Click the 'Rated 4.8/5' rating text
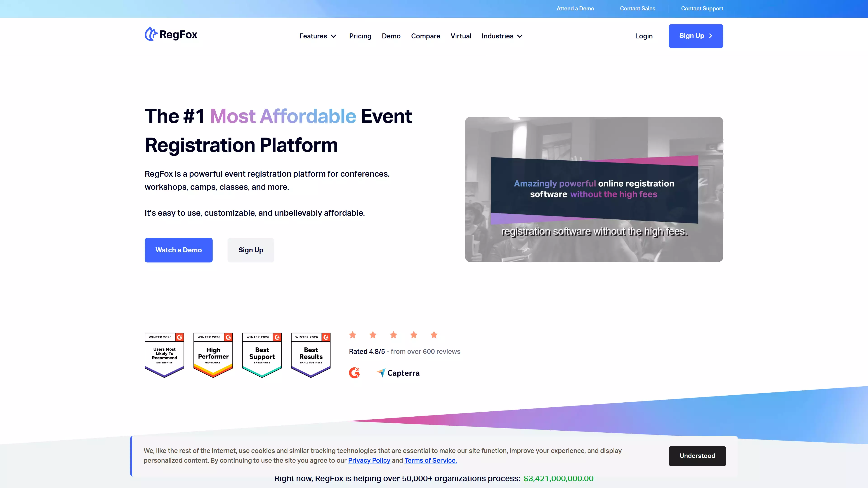The width and height of the screenshot is (868, 488). click(x=367, y=351)
